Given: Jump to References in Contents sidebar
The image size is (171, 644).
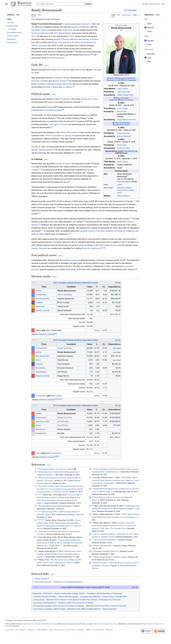Looking at the screenshot, I should tap(11, 39).
